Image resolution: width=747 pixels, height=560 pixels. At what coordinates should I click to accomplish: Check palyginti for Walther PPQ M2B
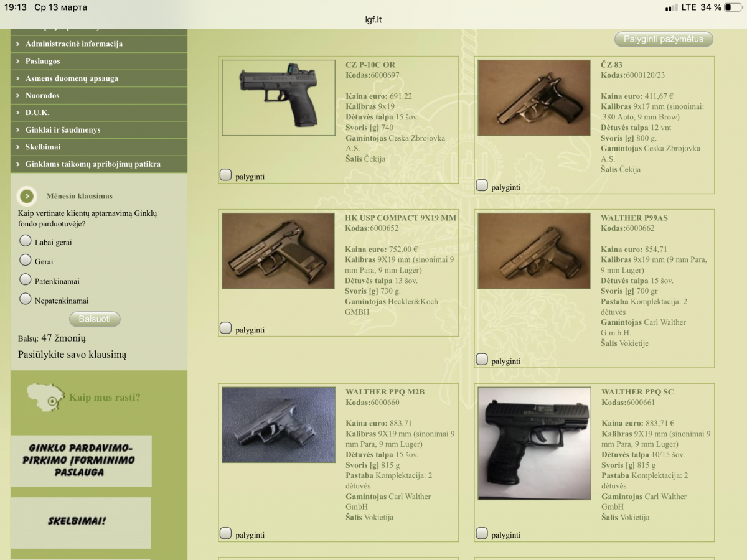(x=226, y=533)
